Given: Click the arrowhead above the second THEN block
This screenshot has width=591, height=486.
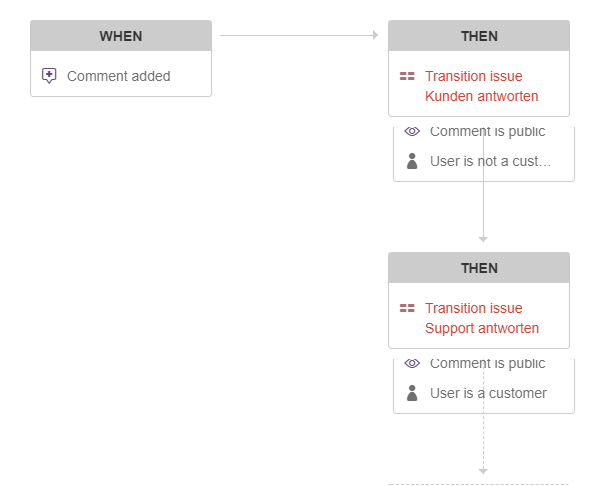Looking at the screenshot, I should pos(483,239).
